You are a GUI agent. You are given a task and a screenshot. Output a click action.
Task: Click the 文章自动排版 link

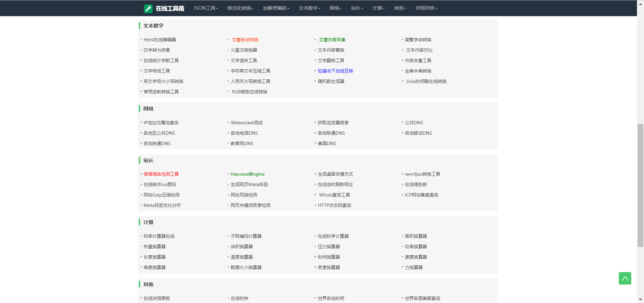(245, 40)
